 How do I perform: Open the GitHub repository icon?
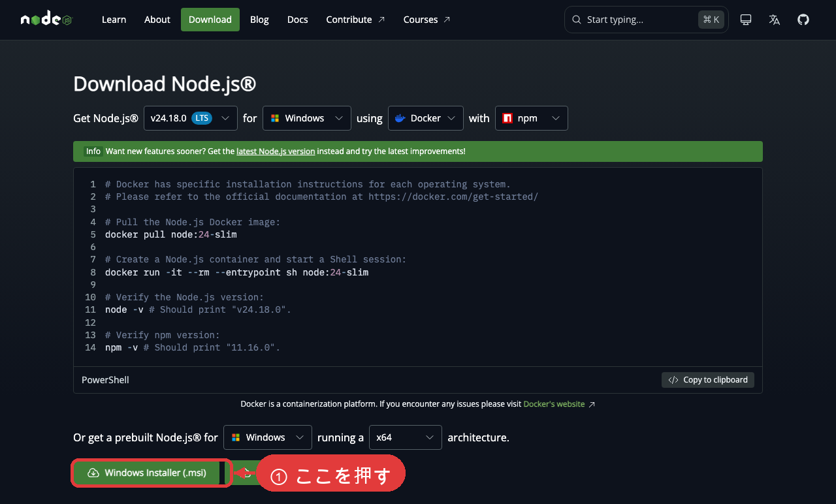click(x=803, y=20)
